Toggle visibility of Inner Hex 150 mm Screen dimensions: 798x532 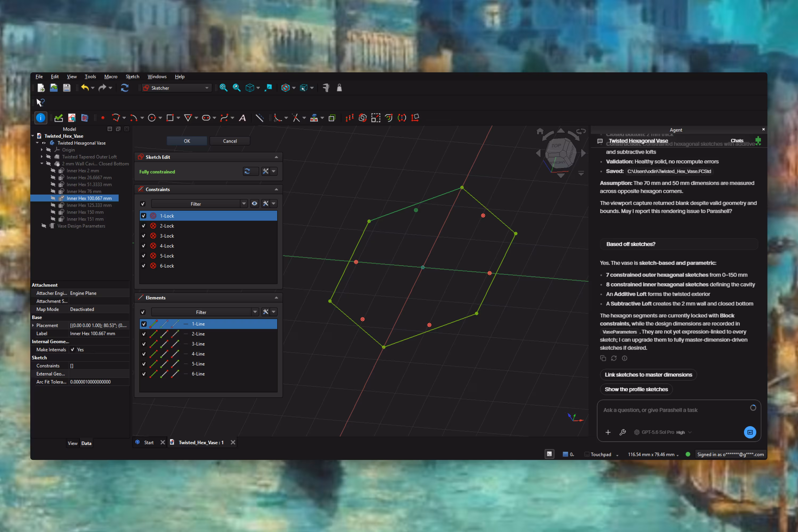tap(53, 212)
